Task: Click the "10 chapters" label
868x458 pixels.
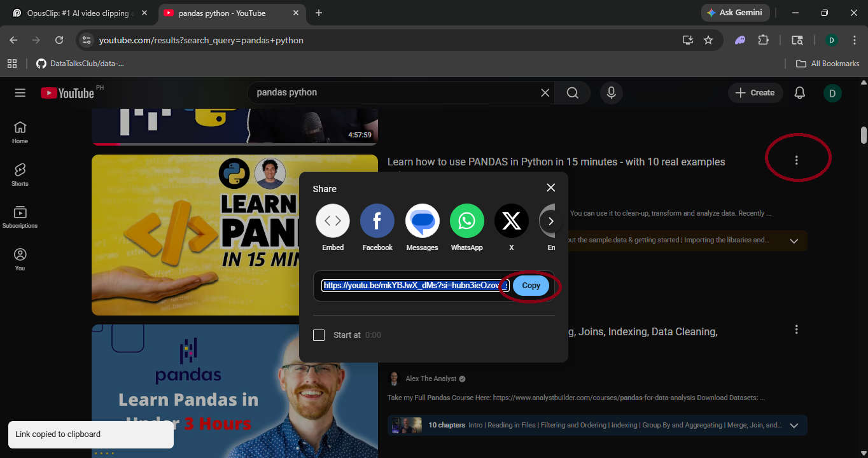Action: pos(447,425)
